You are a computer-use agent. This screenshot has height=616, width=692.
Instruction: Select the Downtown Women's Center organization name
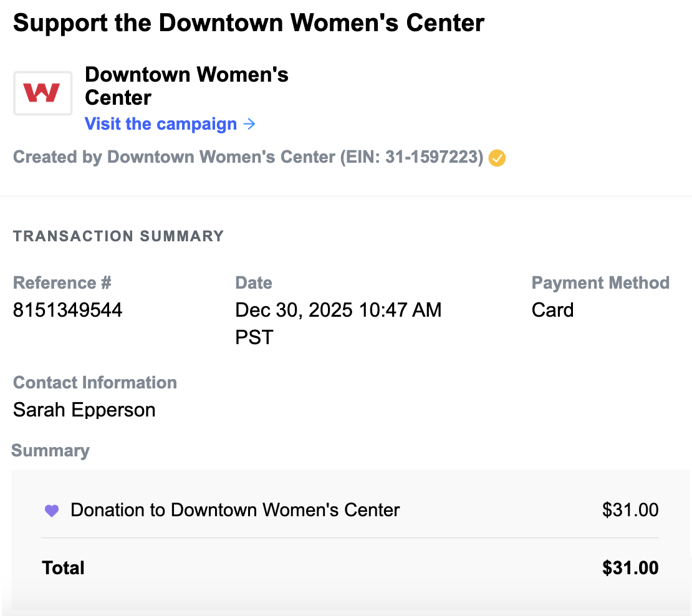tap(186, 86)
